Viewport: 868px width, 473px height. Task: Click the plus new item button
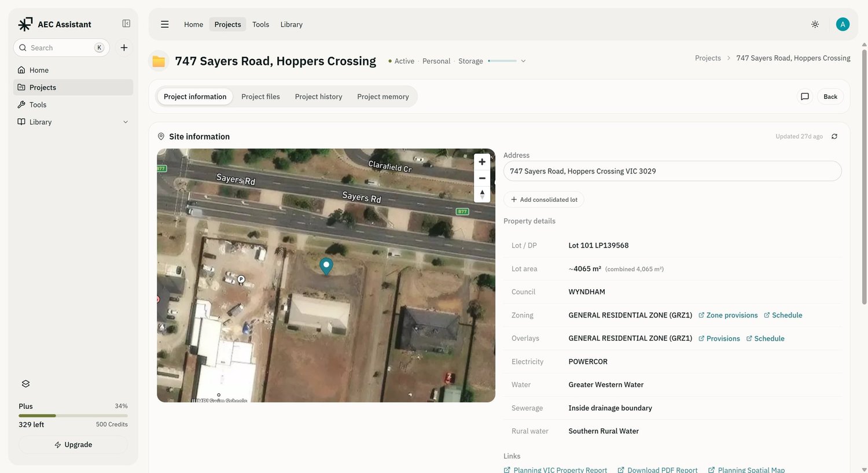[124, 48]
